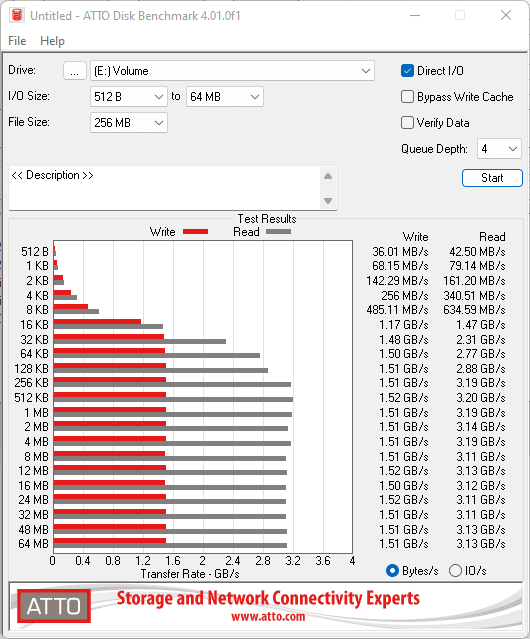Select the IO/s radio button

tap(455, 571)
